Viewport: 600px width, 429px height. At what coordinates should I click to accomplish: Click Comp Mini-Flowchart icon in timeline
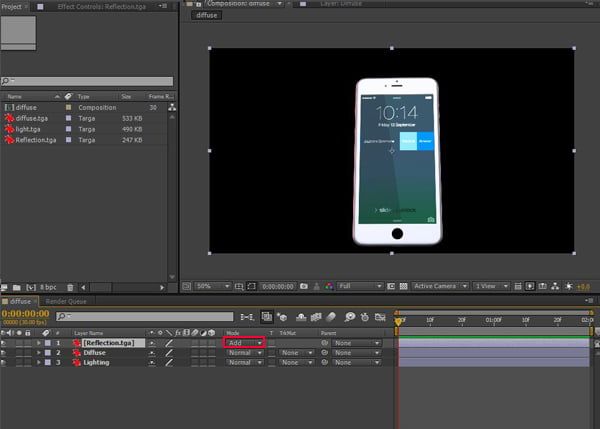[247, 317]
